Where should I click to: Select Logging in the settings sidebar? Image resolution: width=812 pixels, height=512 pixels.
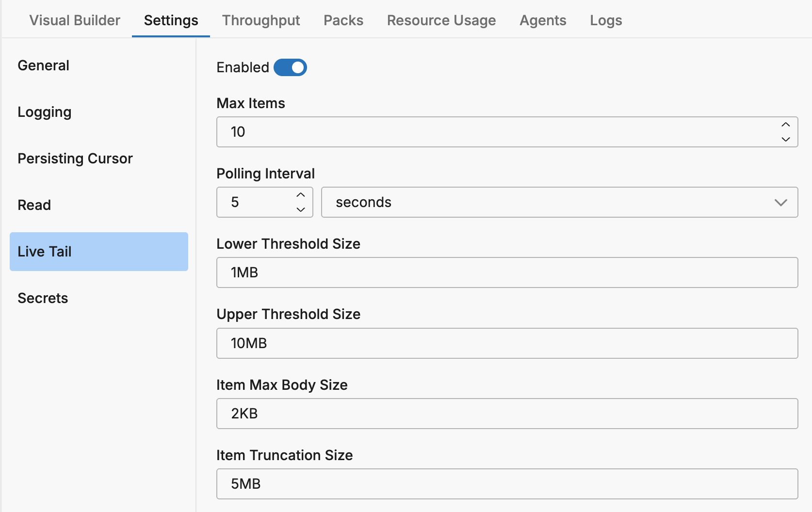45,112
